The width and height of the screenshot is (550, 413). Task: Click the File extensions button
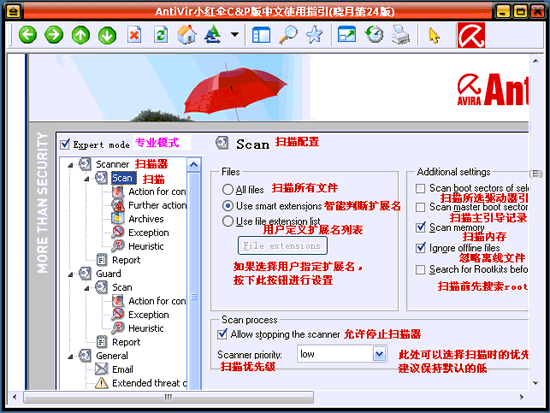pos(283,246)
